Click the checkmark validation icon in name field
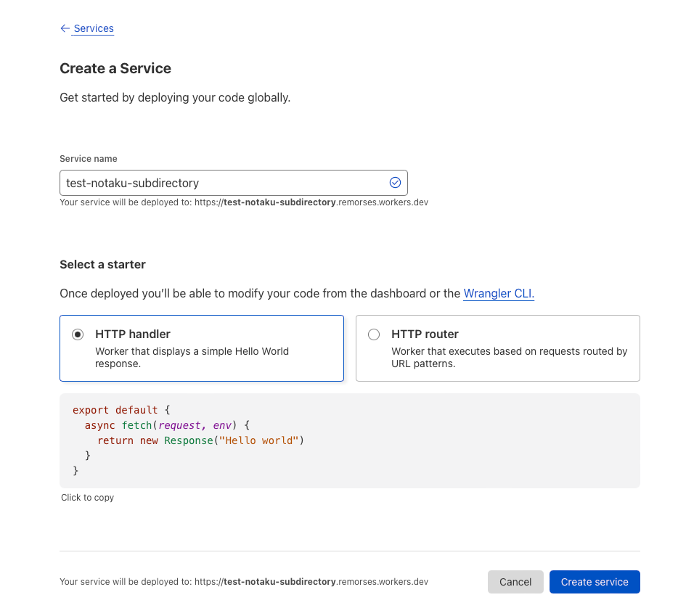 [395, 183]
